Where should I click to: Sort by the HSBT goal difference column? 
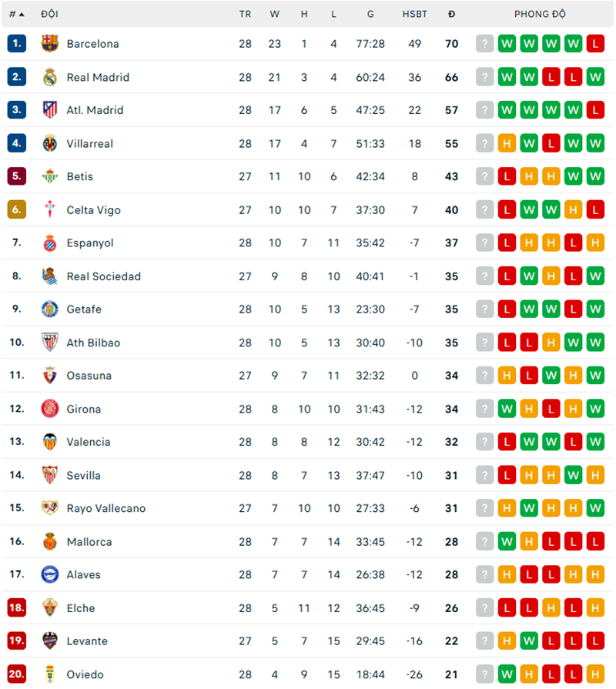[415, 14]
